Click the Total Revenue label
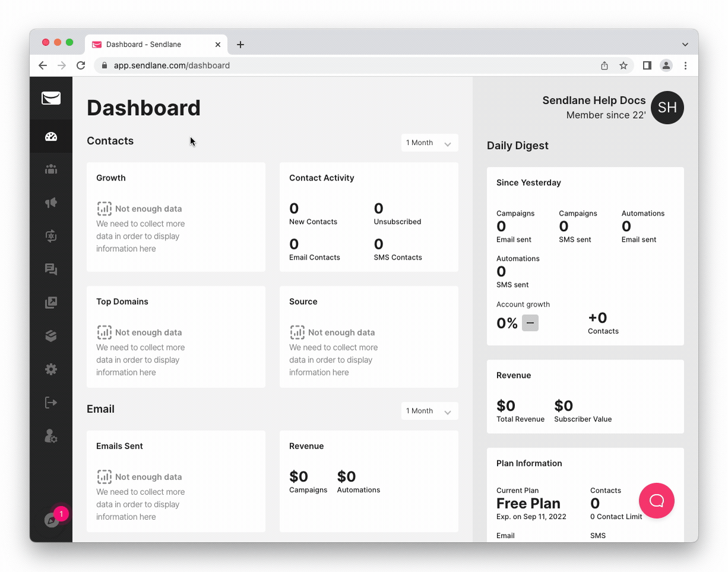This screenshot has width=728, height=572. (x=520, y=419)
